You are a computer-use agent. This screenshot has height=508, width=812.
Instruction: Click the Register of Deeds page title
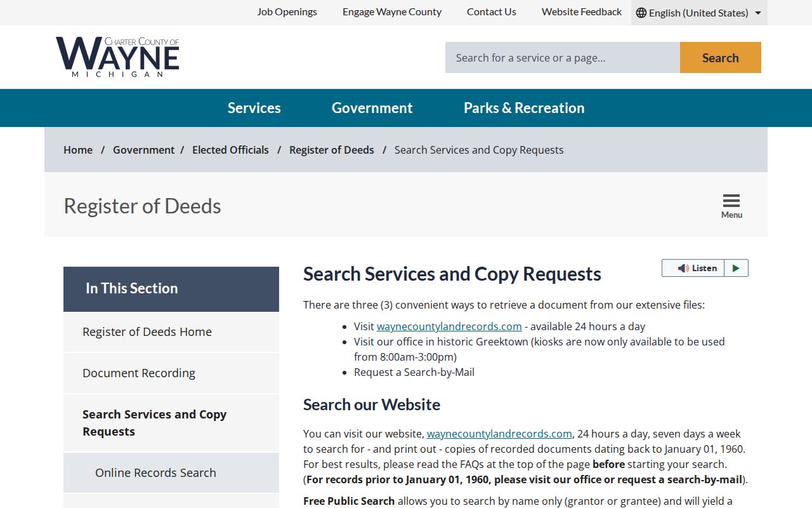[x=143, y=206]
